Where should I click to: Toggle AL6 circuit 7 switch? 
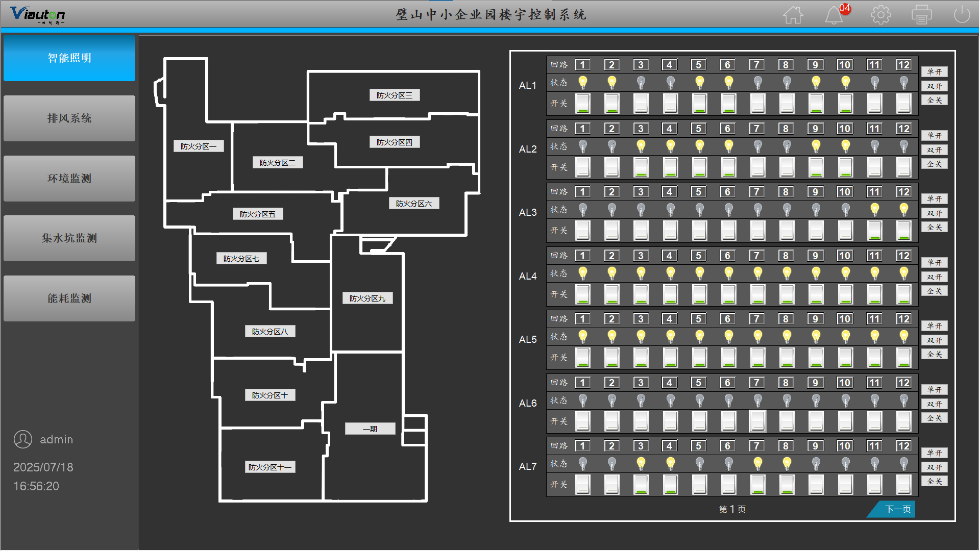(757, 421)
